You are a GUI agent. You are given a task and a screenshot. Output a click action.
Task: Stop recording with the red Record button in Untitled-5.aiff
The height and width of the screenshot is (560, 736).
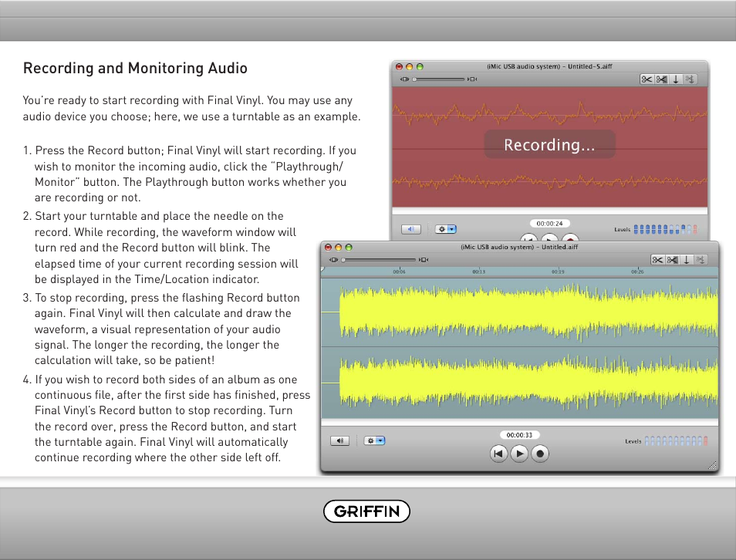(570, 238)
